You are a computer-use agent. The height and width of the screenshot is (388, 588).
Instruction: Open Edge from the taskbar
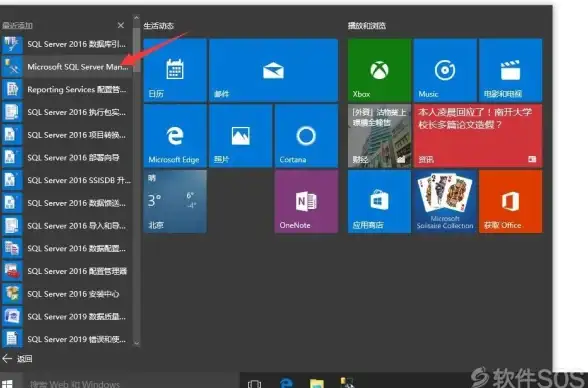click(x=286, y=383)
